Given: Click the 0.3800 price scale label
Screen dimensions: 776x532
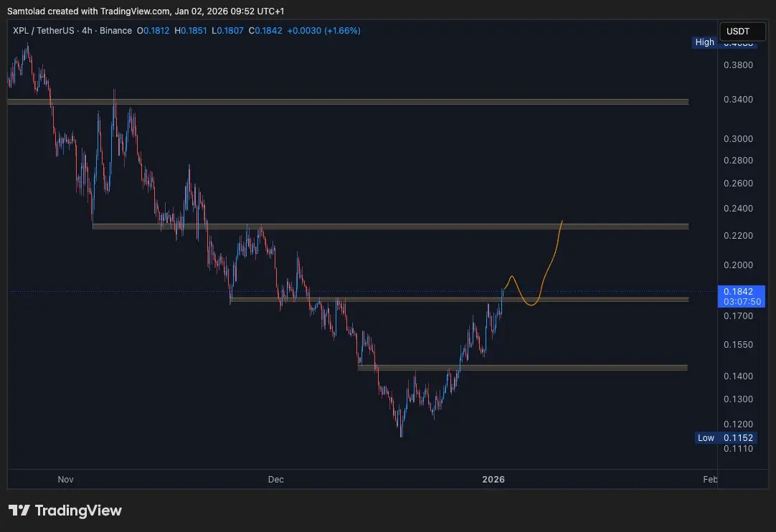Looking at the screenshot, I should (738, 65).
